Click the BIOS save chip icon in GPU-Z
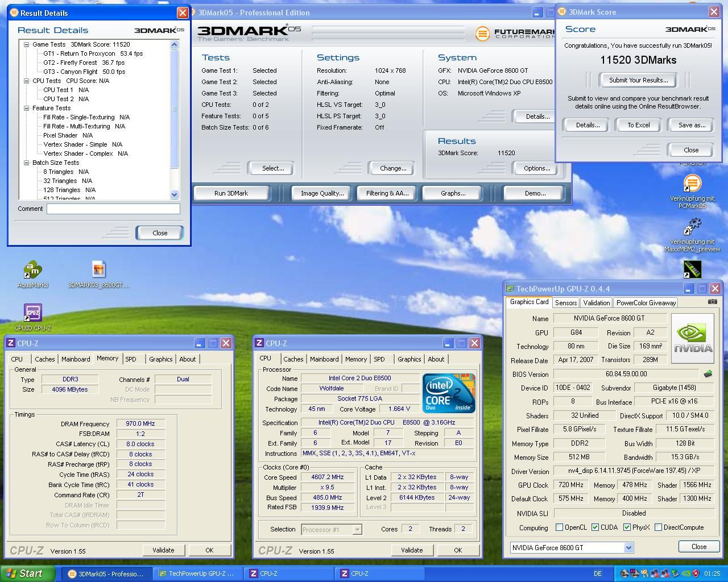This screenshot has height=582, width=728. pos(708,374)
